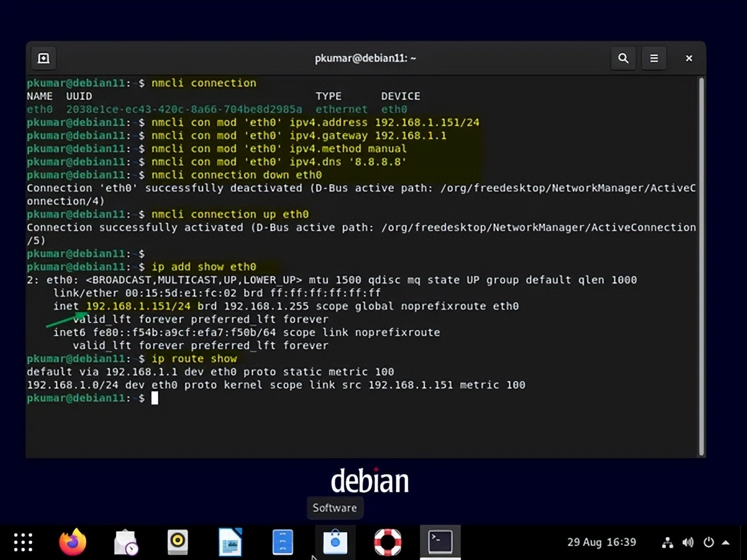Switch to the Terminal dock icon
The width and height of the screenshot is (747, 560).
(440, 542)
